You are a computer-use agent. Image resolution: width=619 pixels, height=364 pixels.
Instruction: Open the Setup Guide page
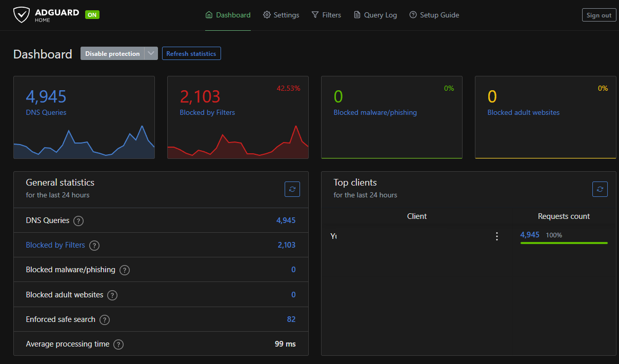[x=434, y=15]
